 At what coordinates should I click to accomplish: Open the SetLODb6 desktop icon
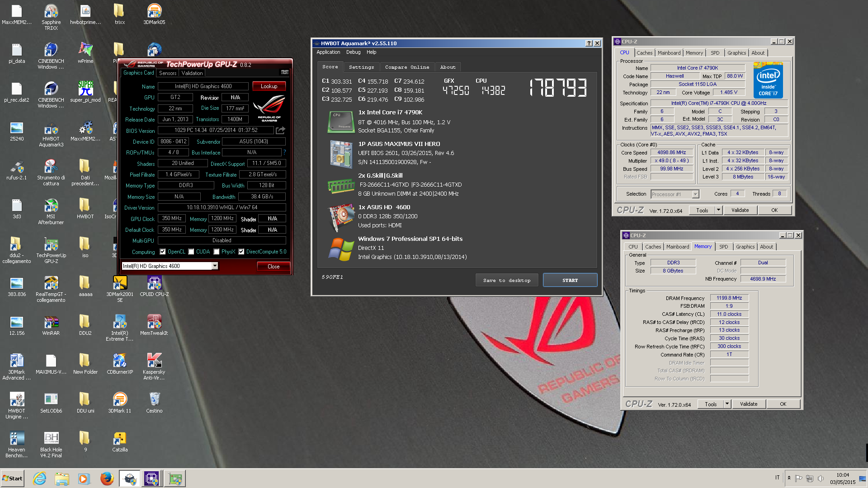(51, 403)
